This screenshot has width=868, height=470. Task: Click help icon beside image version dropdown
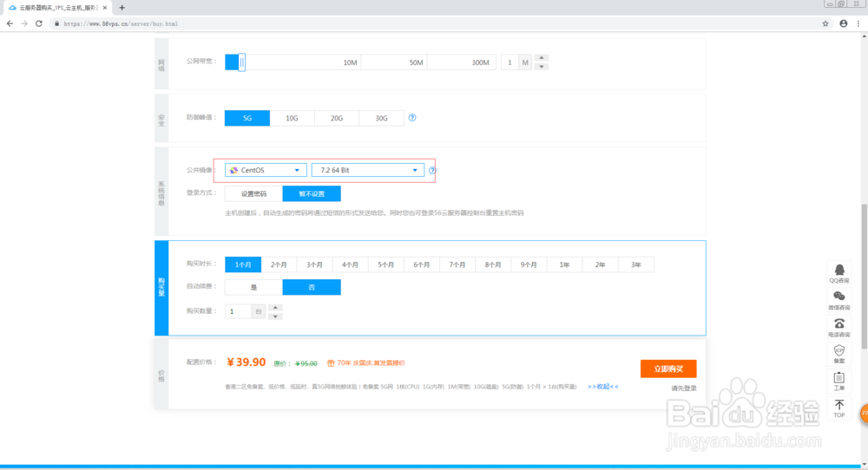pos(432,170)
